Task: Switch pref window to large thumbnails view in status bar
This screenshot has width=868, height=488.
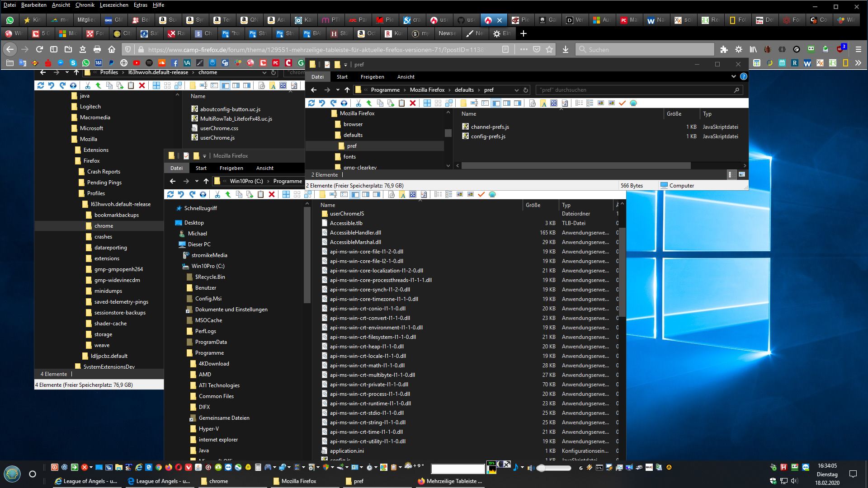Action: point(742,174)
